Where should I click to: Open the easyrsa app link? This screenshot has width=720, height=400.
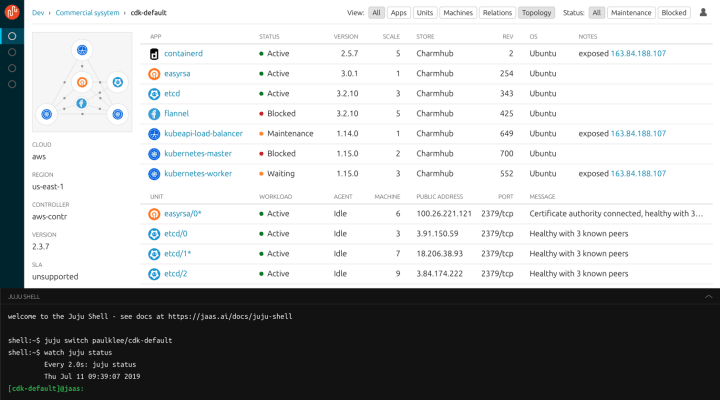click(x=177, y=73)
